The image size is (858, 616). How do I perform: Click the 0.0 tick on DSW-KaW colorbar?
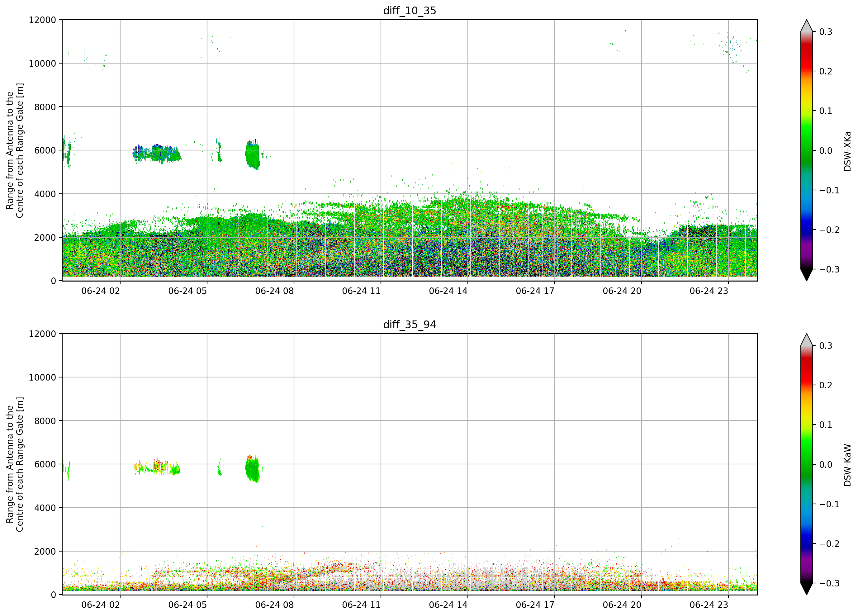point(826,465)
